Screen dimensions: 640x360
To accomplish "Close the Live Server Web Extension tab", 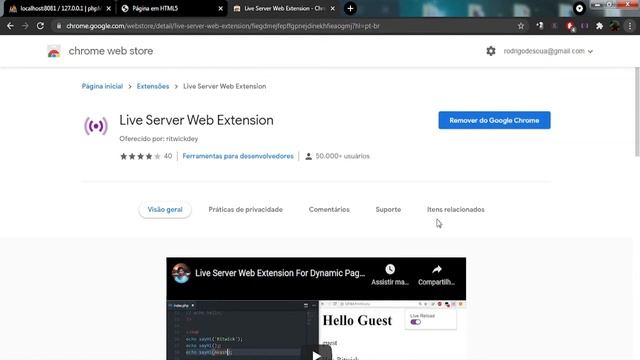I will pyautogui.click(x=333, y=9).
